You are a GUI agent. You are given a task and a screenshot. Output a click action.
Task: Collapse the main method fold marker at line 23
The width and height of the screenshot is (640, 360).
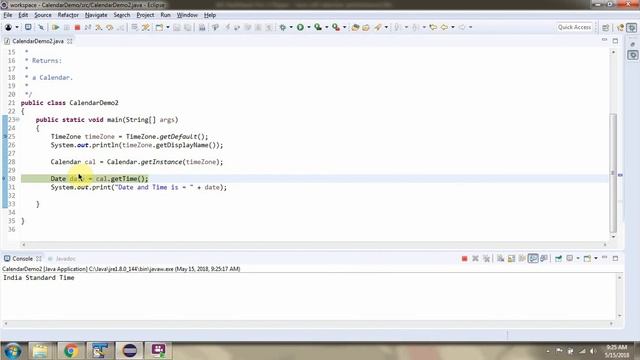coord(18,120)
